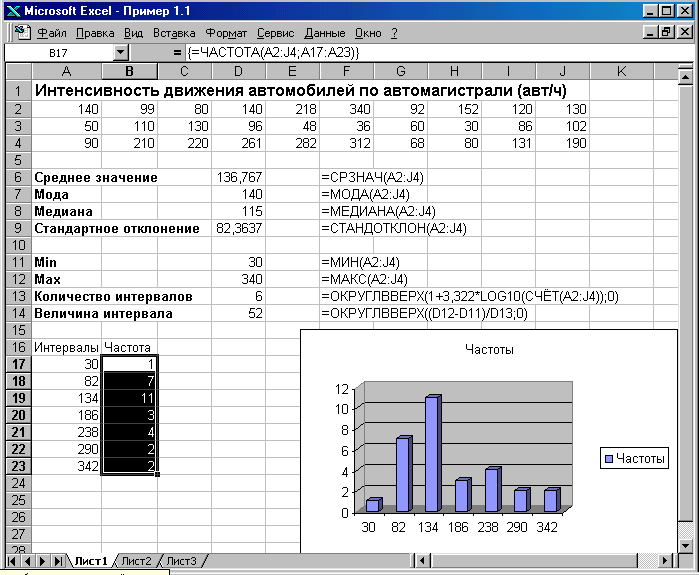Screen dimensions: 699x575
Task: Click the Excel workbook icon beside Файл
Action: (x=22, y=33)
